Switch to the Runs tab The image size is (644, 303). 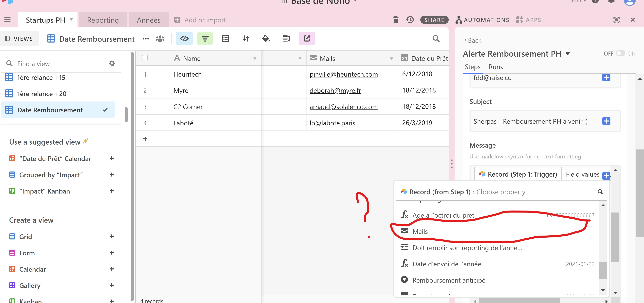[x=495, y=67]
